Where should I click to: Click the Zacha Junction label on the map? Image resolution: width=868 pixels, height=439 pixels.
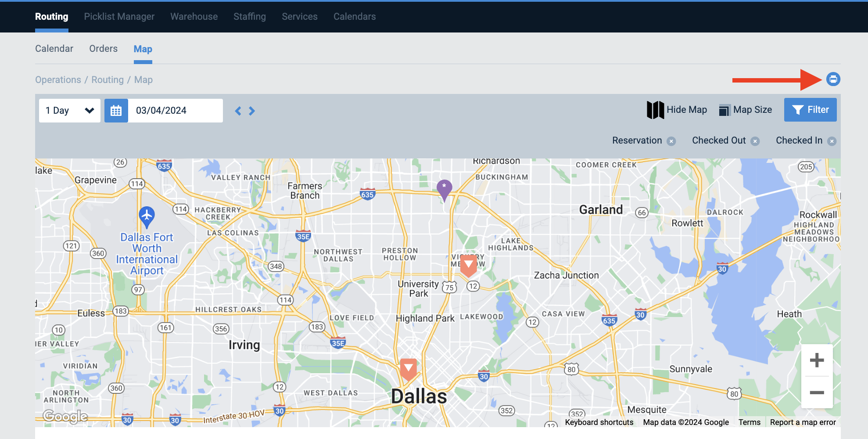pyautogui.click(x=566, y=275)
